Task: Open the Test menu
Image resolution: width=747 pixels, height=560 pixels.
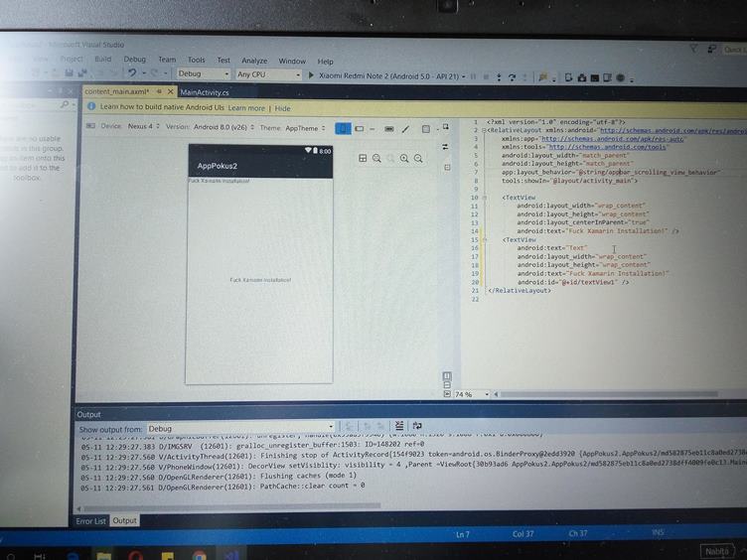Action: (224, 60)
